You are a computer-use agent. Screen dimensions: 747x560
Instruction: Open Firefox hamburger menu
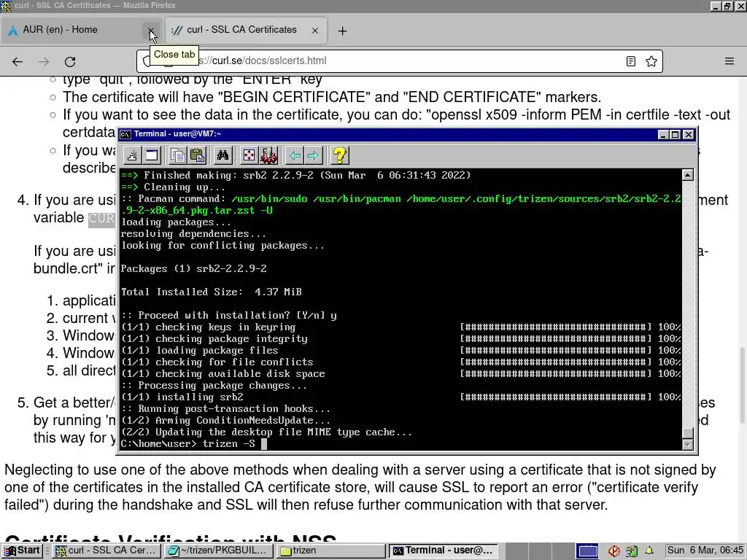729,61
